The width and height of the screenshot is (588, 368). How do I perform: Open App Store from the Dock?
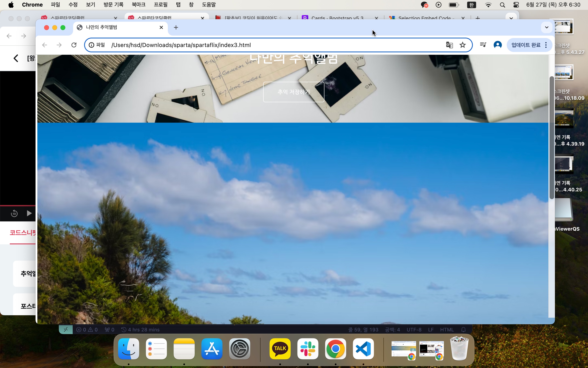click(x=212, y=349)
